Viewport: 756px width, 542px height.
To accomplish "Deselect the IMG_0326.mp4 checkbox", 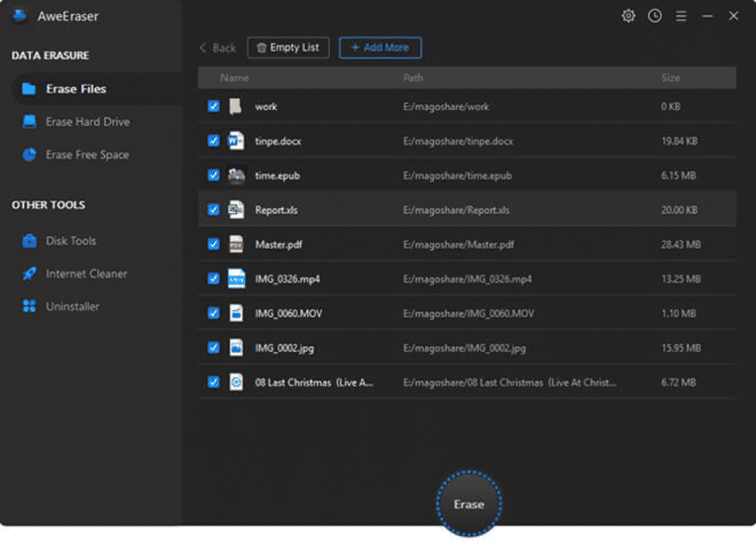I will [x=213, y=278].
